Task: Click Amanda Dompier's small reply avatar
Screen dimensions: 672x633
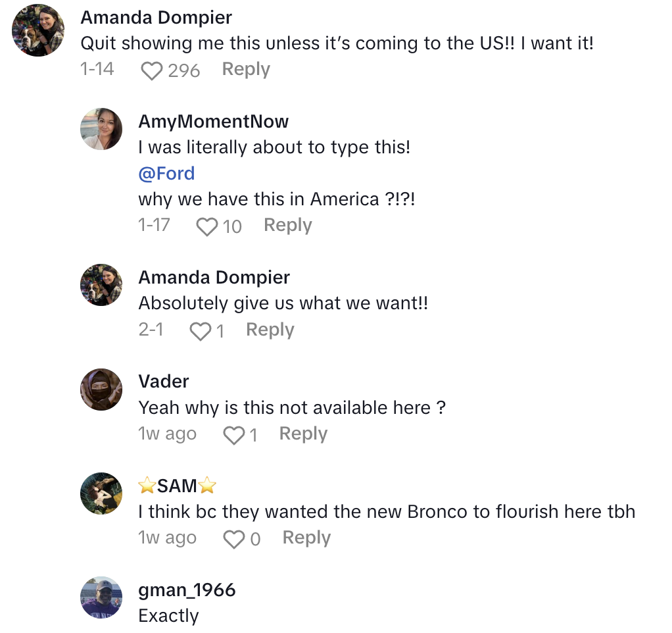Action: click(101, 285)
